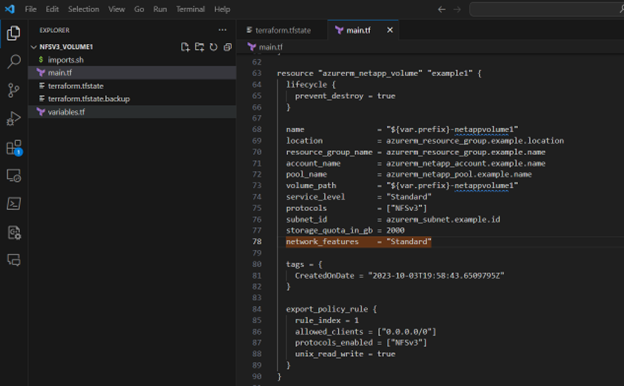Image resolution: width=624 pixels, height=386 pixels.
Task: Open variables.tf in the Explorer
Action: click(x=132, y=112)
